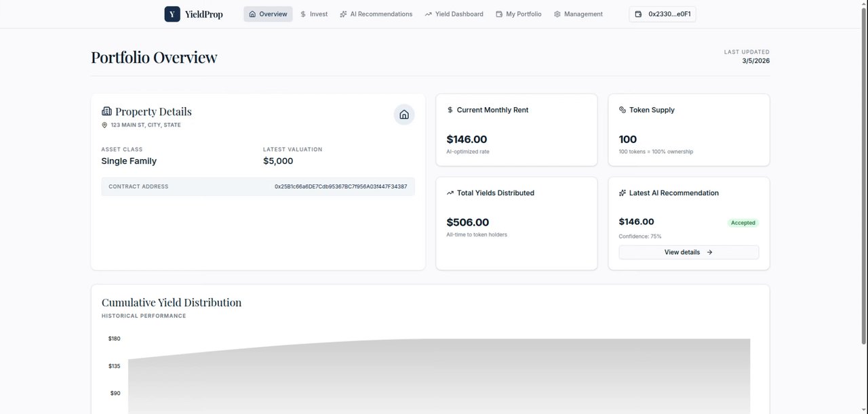868x414 pixels.
Task: Open the Invest tab
Action: (314, 14)
